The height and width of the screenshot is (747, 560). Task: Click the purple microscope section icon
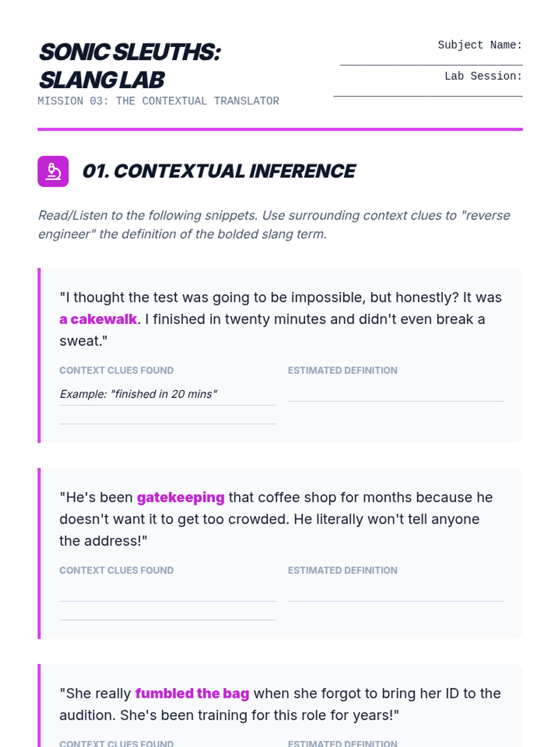pos(53,171)
